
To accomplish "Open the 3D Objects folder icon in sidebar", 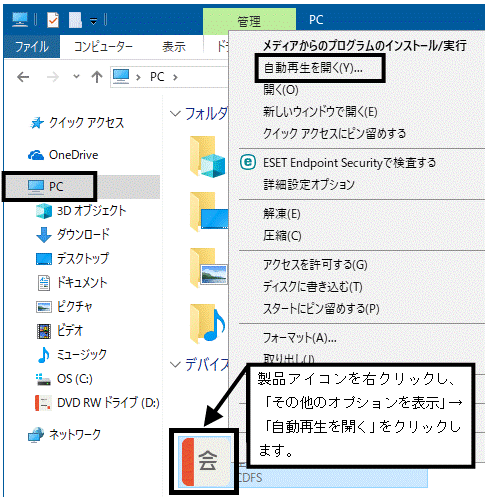I will click(44, 211).
